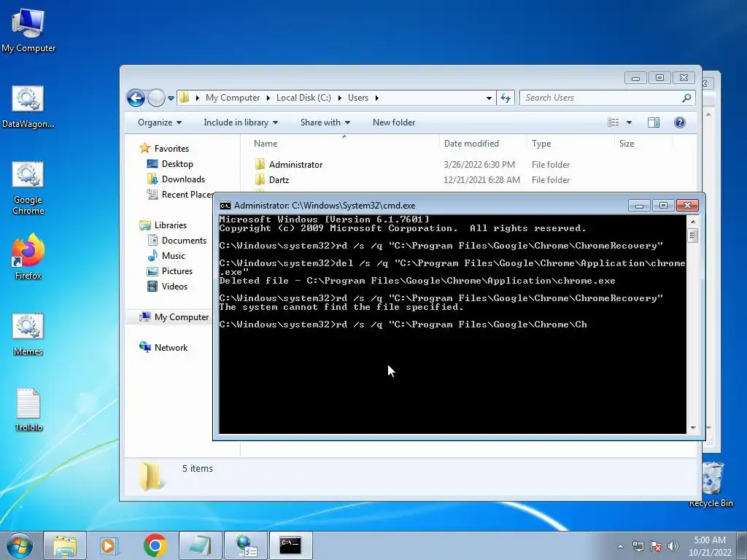
Task: Click the Users breadcrumb segment
Action: (x=357, y=98)
